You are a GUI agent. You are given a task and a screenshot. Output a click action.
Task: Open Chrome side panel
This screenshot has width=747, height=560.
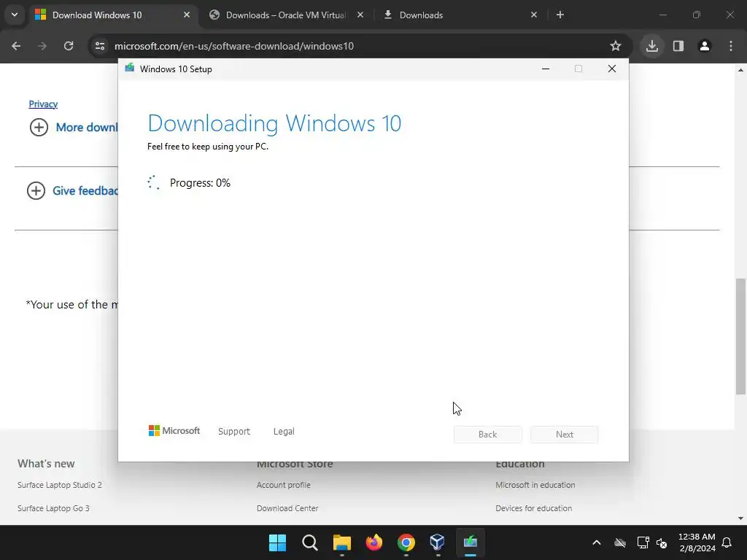click(678, 46)
